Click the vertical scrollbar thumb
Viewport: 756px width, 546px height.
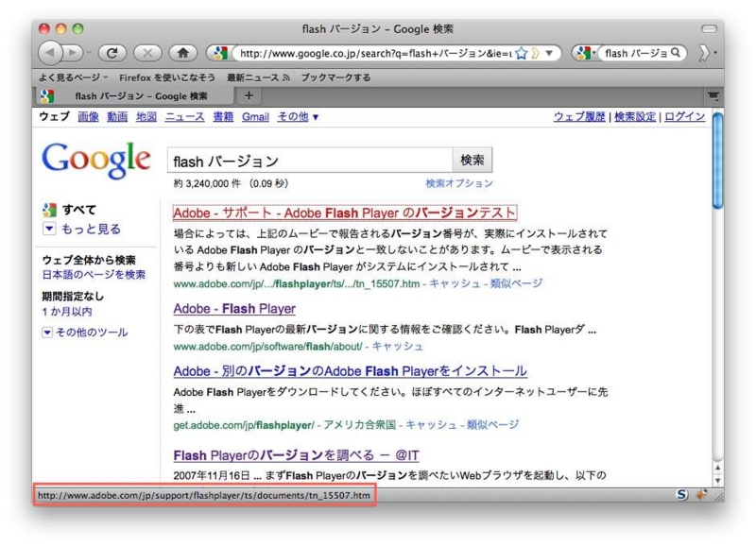click(717, 161)
